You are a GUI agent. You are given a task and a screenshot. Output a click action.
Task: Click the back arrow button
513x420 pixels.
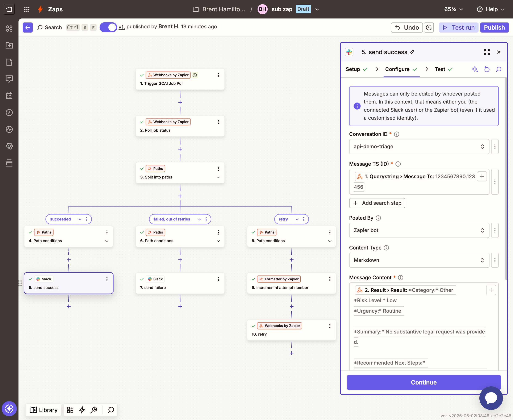click(x=28, y=28)
